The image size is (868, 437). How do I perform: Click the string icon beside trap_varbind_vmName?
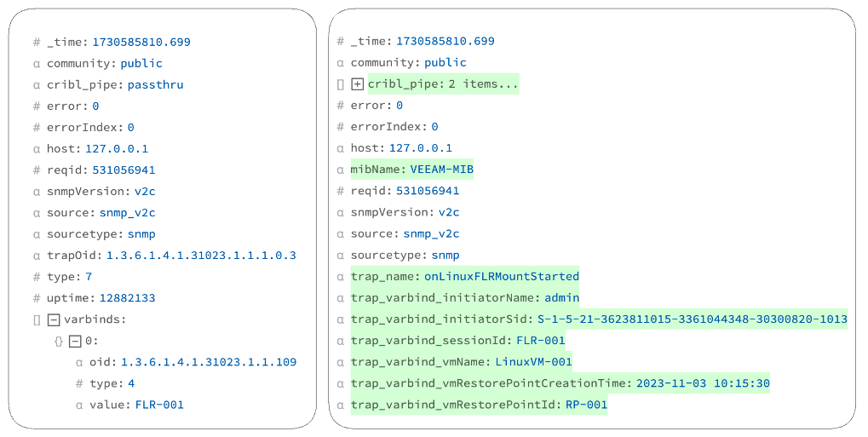click(x=341, y=362)
